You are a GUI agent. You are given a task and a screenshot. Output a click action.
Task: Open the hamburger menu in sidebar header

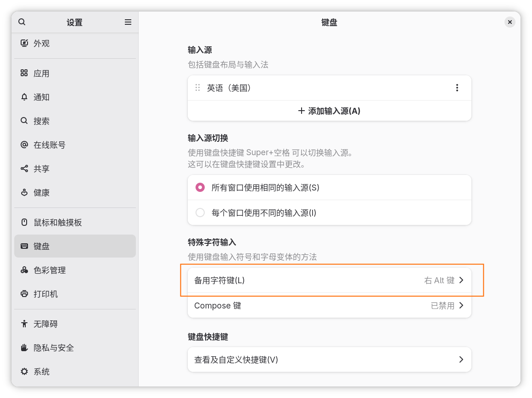128,22
